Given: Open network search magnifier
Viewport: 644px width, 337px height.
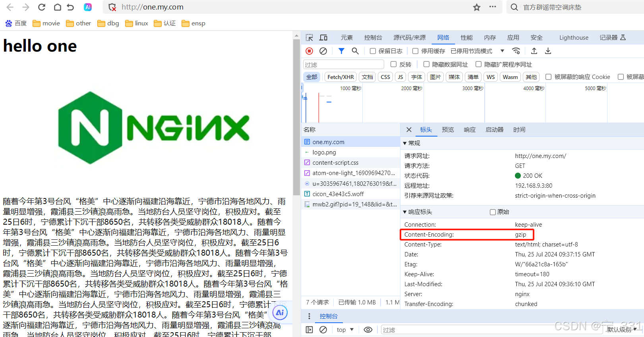Looking at the screenshot, I should [x=355, y=51].
